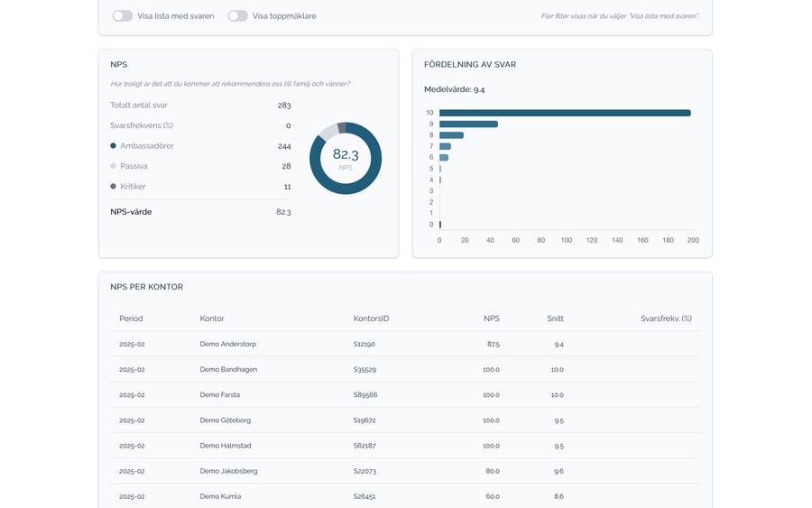Viewport: 812px width, 508px height.
Task: Sort table by Kontor column header
Action: pyautogui.click(x=212, y=319)
